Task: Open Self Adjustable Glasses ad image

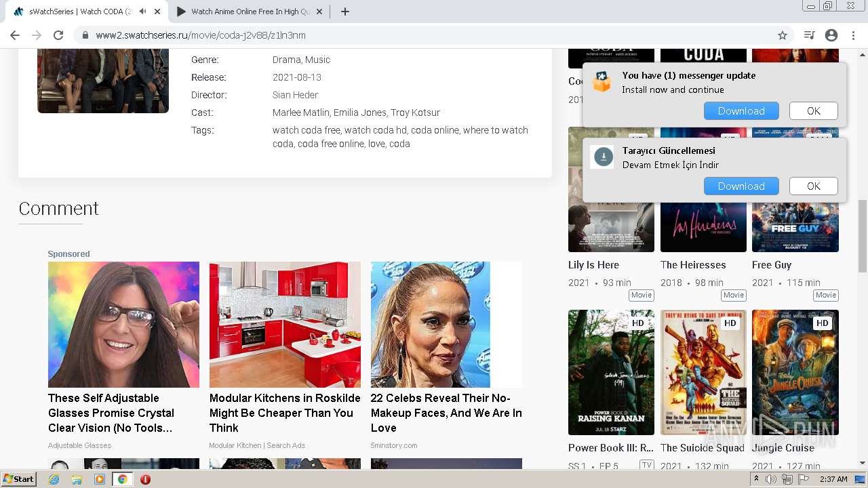Action: coord(123,325)
